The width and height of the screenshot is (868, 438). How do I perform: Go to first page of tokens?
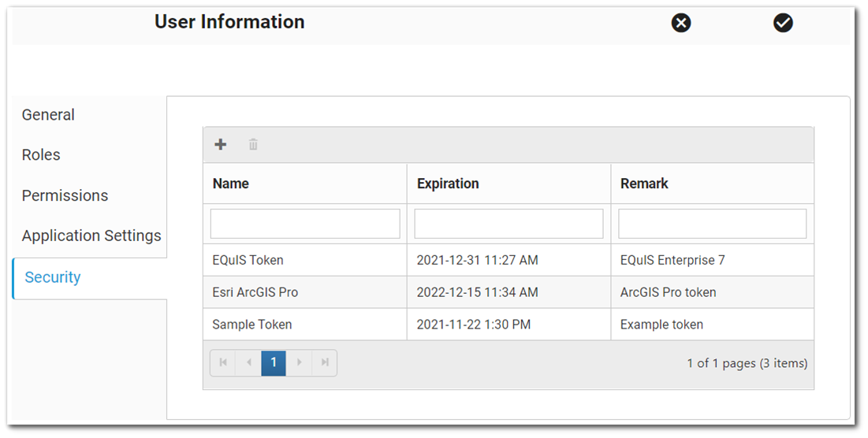[223, 363]
